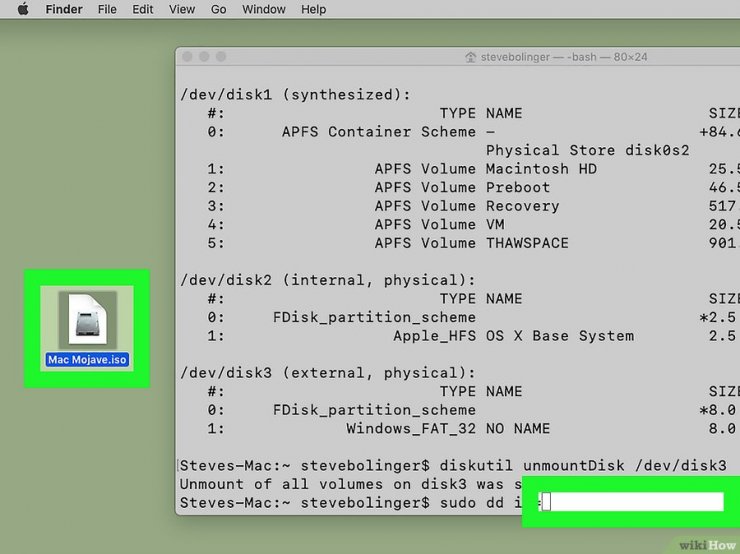Click the diskutil unmountDisk /dev/disk3 command
740x554 pixels.
[x=583, y=465]
